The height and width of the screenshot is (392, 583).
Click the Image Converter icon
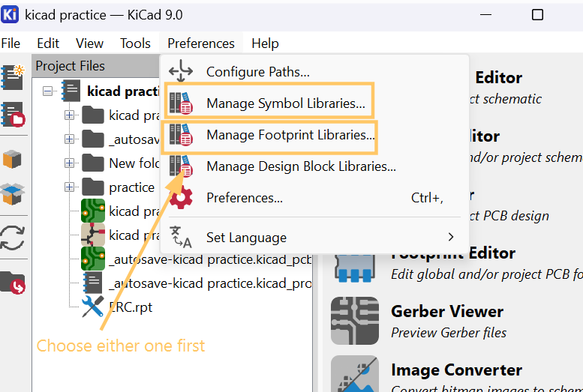tap(355, 374)
